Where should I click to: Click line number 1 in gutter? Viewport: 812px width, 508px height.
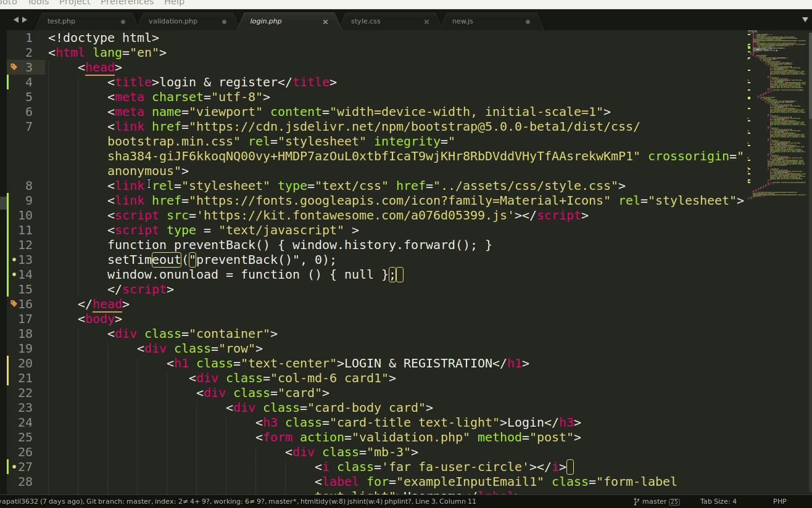[x=29, y=38]
